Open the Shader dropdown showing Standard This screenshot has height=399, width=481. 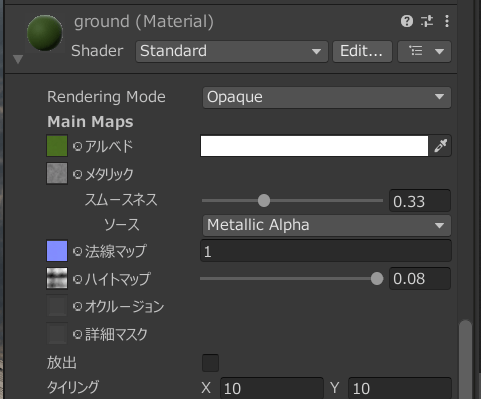tap(232, 51)
